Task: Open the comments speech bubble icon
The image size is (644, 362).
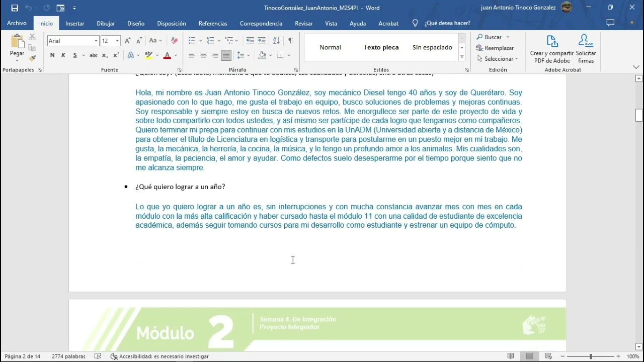Action: point(610,23)
